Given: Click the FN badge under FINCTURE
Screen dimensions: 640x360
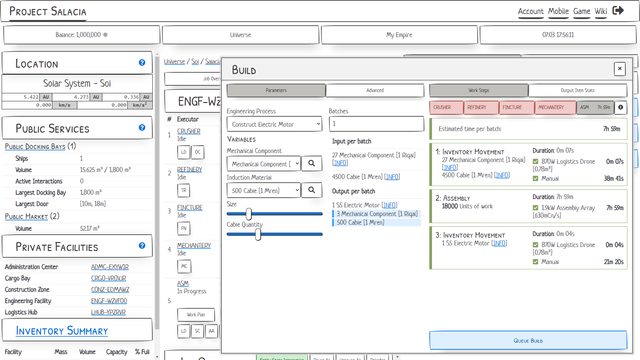Looking at the screenshot, I should pos(183,228).
